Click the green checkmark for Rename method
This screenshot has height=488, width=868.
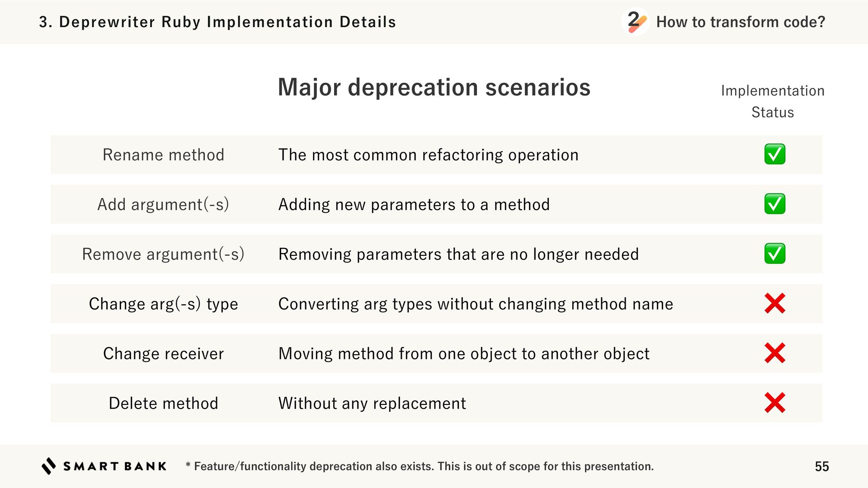(774, 155)
